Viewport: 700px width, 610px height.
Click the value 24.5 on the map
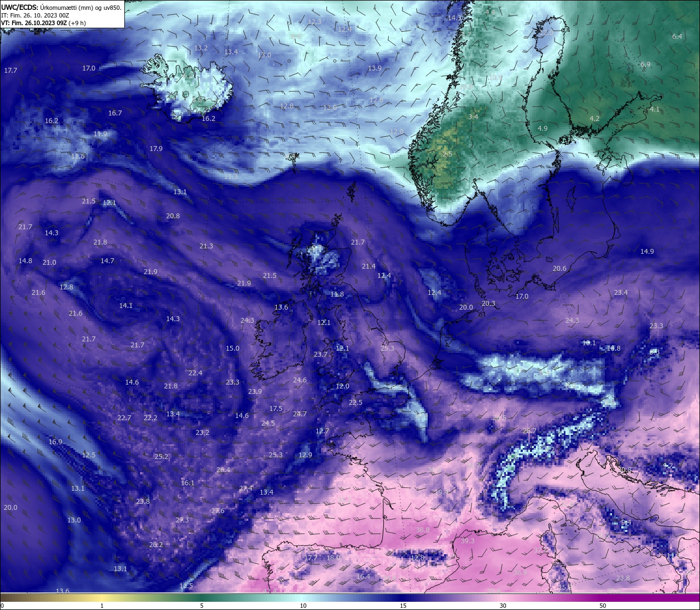(x=268, y=423)
